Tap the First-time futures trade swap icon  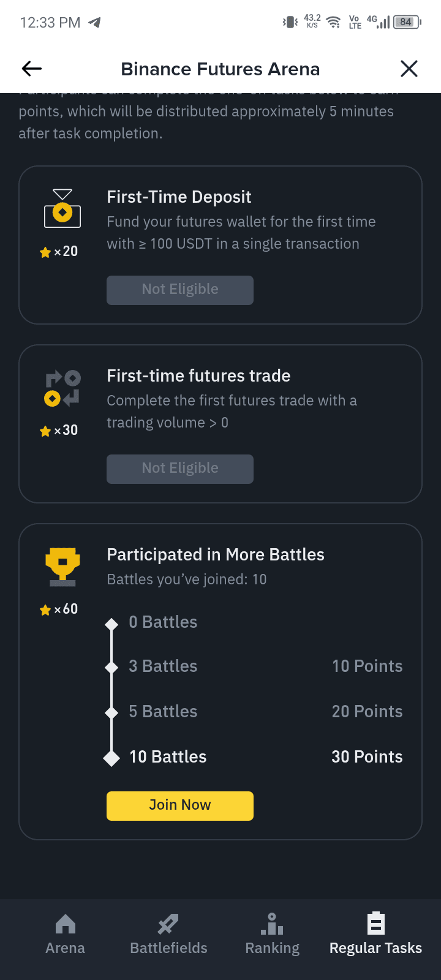pyautogui.click(x=62, y=388)
